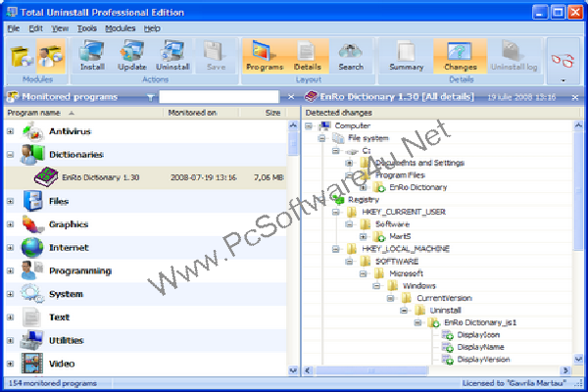Viewport: 588px width, 392px height.
Task: Collapse the HKEY_CURRENT_USER key
Action: (335, 212)
